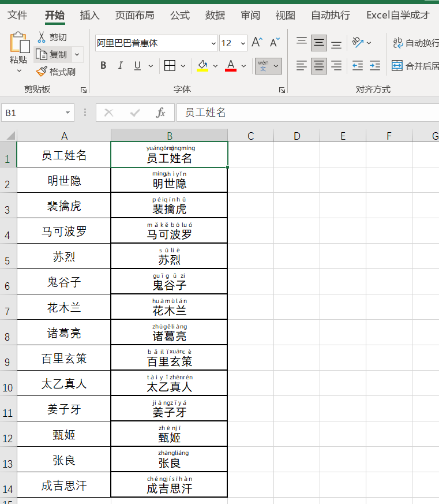Screen dimensions: 439x504
Task: Expand text orientation options arrow
Action: pos(369,42)
